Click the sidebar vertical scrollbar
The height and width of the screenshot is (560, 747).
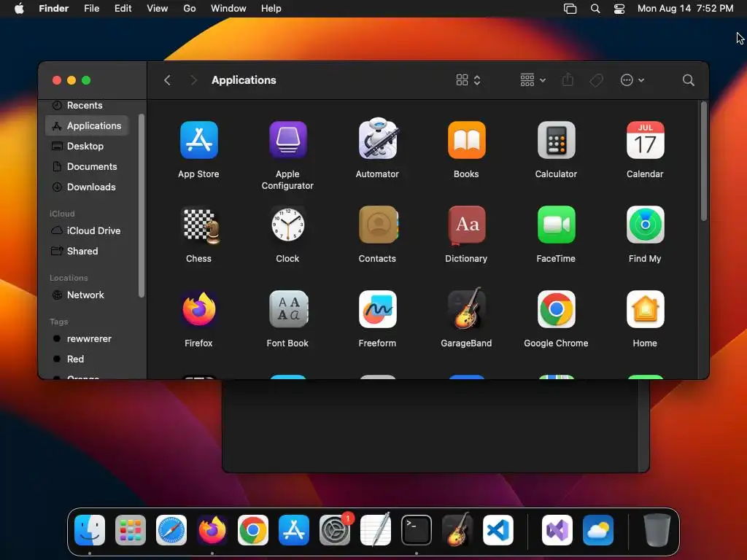point(141,206)
